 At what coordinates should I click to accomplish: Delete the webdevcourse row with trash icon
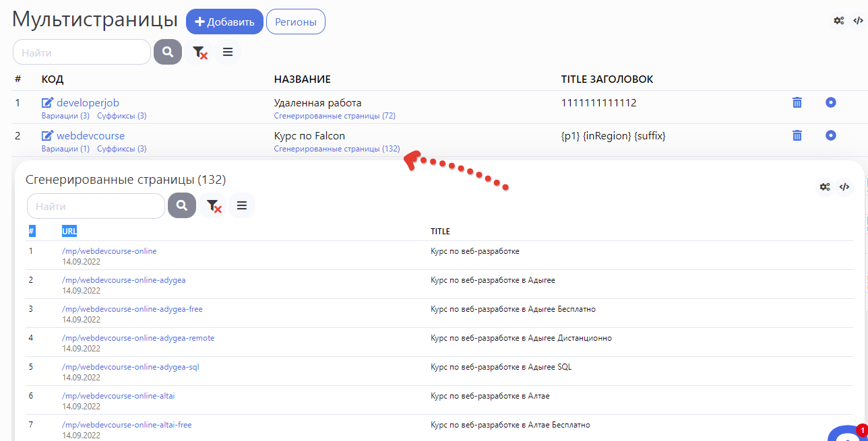tap(797, 135)
